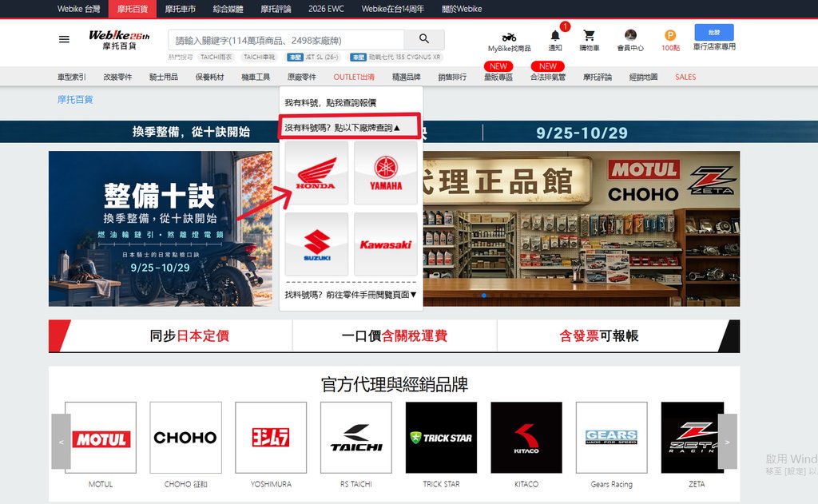Click the MOTUL brand logo card
This screenshot has height=504, width=818.
point(101,437)
